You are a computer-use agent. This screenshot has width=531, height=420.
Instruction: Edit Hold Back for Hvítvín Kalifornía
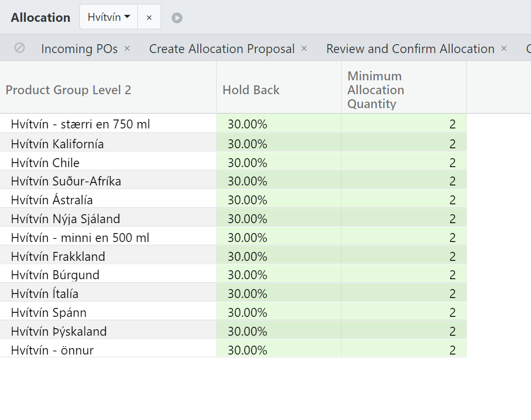click(278, 144)
